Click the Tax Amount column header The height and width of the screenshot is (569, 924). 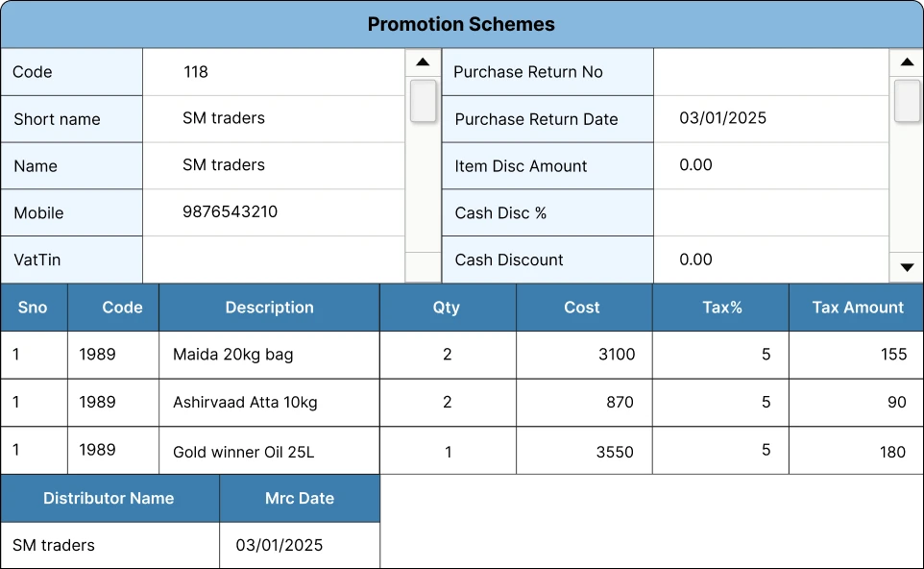(x=856, y=307)
